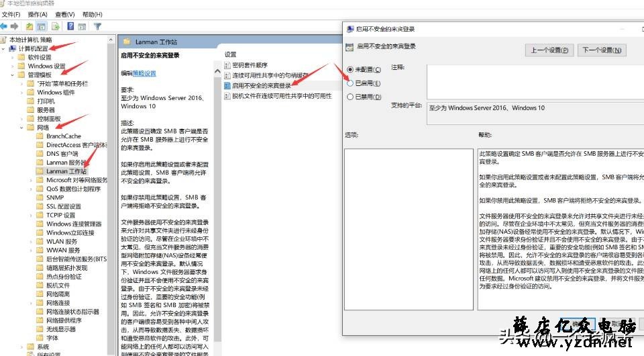Select the 未配置(C) radio button
The height and width of the screenshot is (356, 644).
[x=350, y=69]
